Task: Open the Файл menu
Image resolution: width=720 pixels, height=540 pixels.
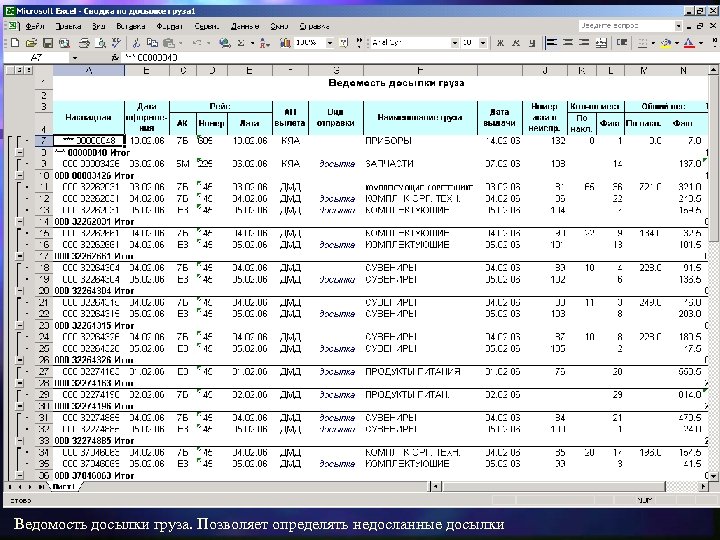Action: [35, 26]
